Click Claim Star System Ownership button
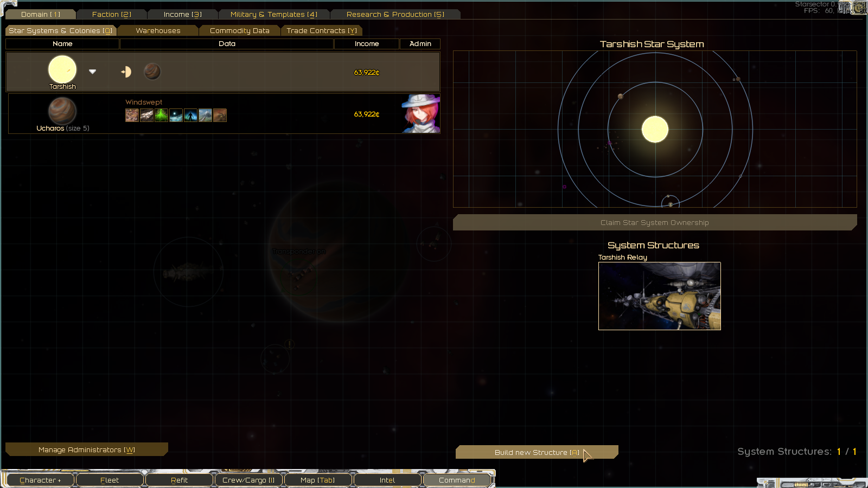Screen dimensions: 868x488 (x=655, y=222)
